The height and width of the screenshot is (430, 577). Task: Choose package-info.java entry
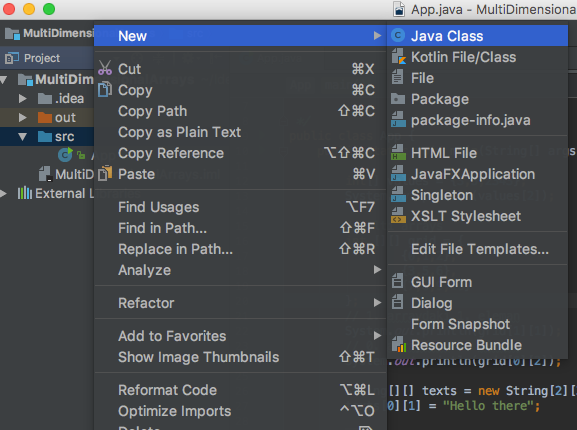point(477,120)
